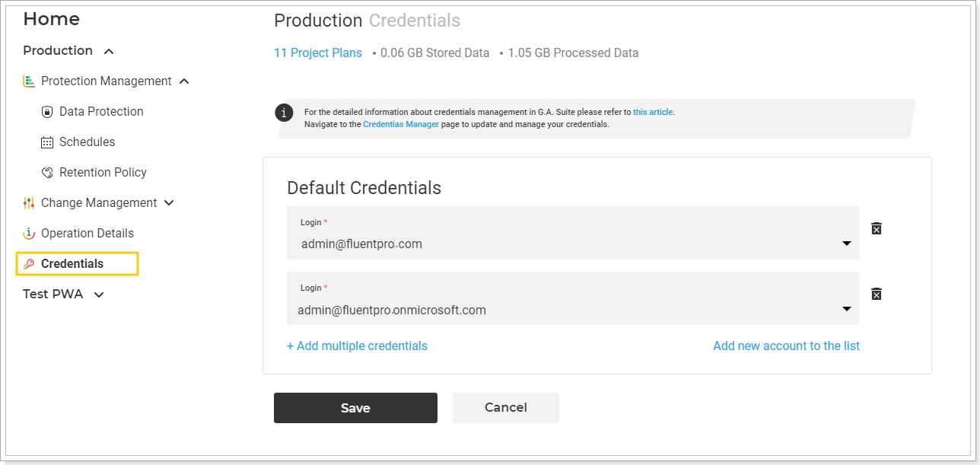This screenshot has height=465, width=980.
Task: Select Test PWA in the sidebar
Action: point(52,295)
